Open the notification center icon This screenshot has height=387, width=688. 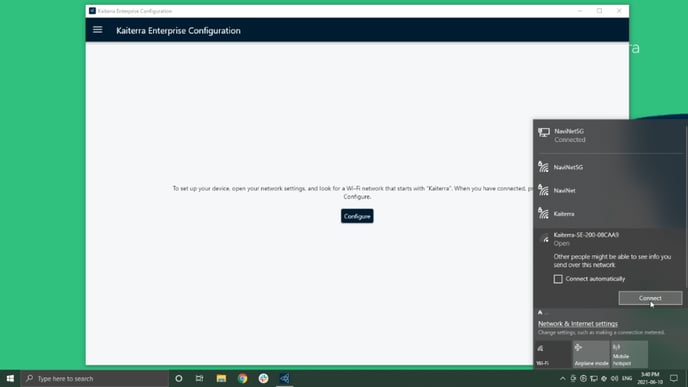click(674, 378)
